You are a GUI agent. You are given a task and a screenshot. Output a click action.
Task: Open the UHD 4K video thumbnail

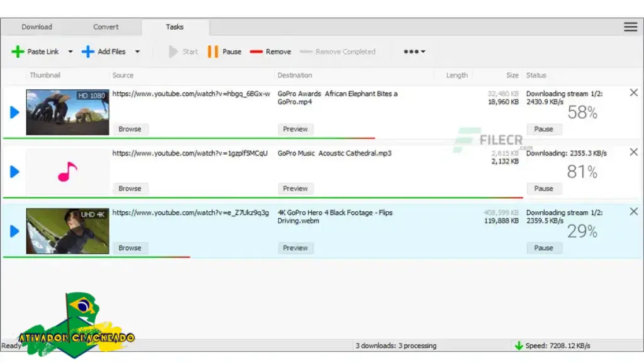[x=68, y=231]
